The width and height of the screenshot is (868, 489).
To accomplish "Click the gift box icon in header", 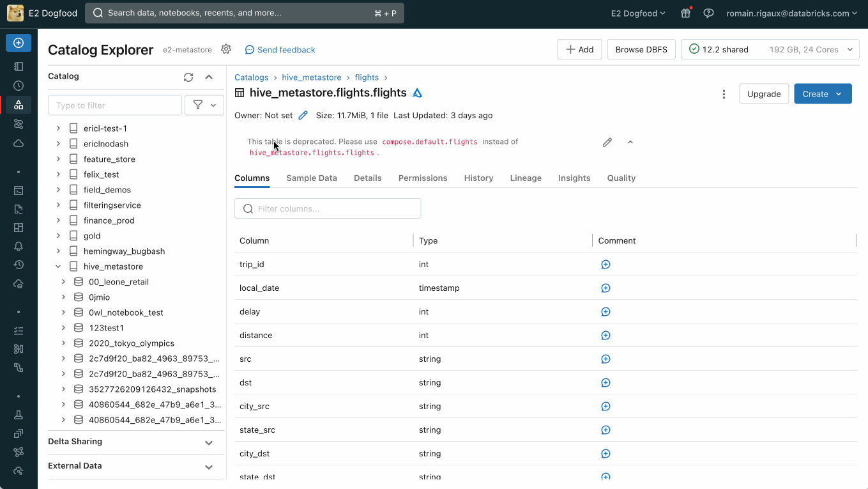I will point(685,13).
